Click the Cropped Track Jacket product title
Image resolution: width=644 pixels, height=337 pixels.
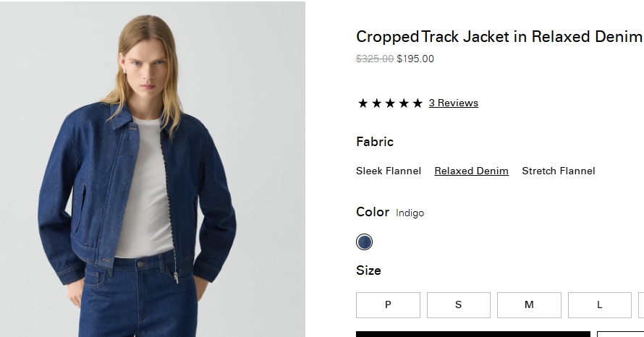499,37
